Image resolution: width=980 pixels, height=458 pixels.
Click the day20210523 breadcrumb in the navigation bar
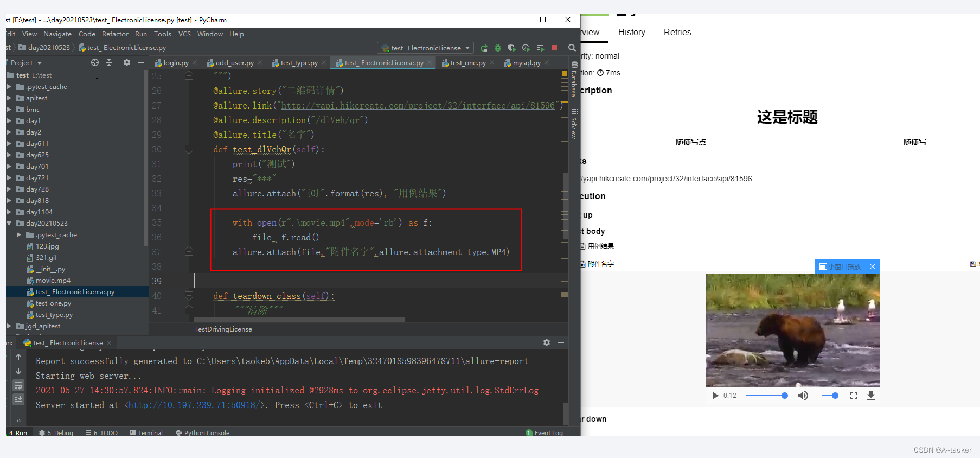click(44, 48)
